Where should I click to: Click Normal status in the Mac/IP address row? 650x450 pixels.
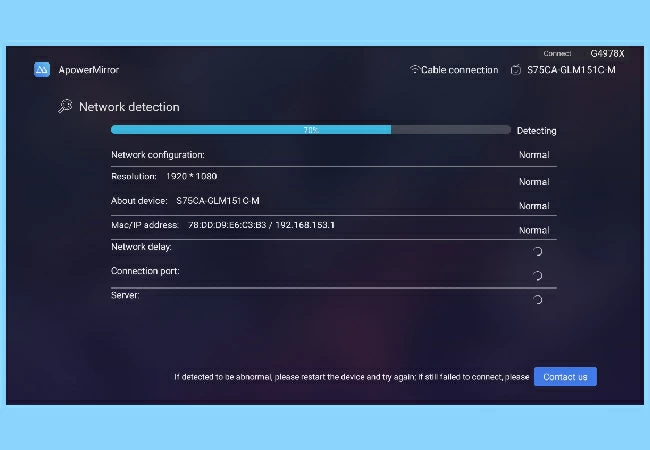pyautogui.click(x=534, y=230)
